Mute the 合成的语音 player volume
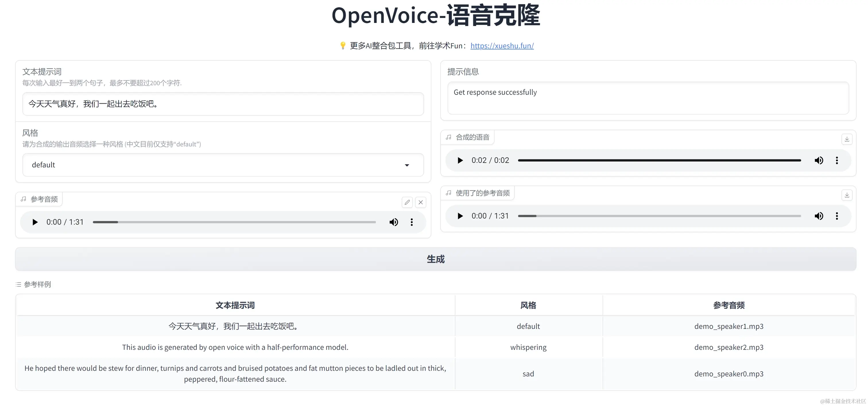The width and height of the screenshot is (868, 406). 819,160
